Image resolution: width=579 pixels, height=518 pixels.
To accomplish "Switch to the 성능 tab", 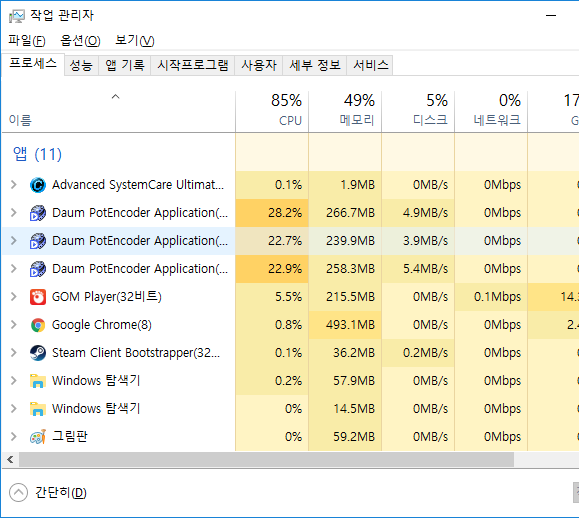I will point(81,65).
